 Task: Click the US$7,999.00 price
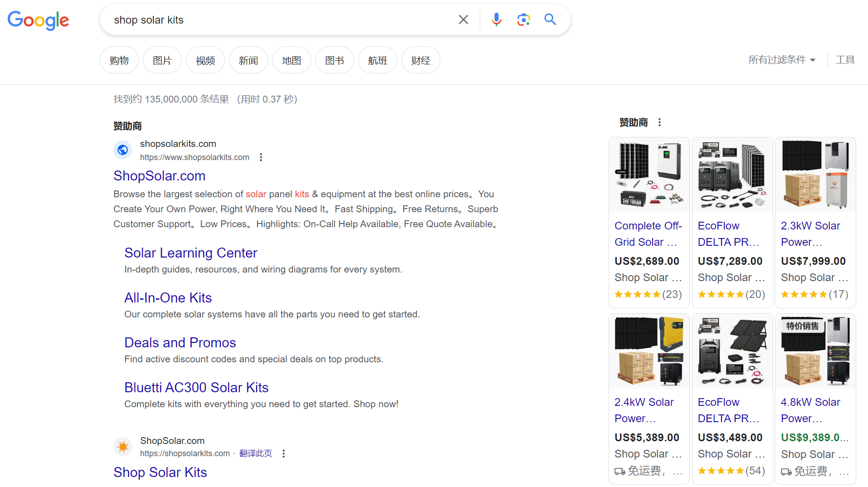813,261
